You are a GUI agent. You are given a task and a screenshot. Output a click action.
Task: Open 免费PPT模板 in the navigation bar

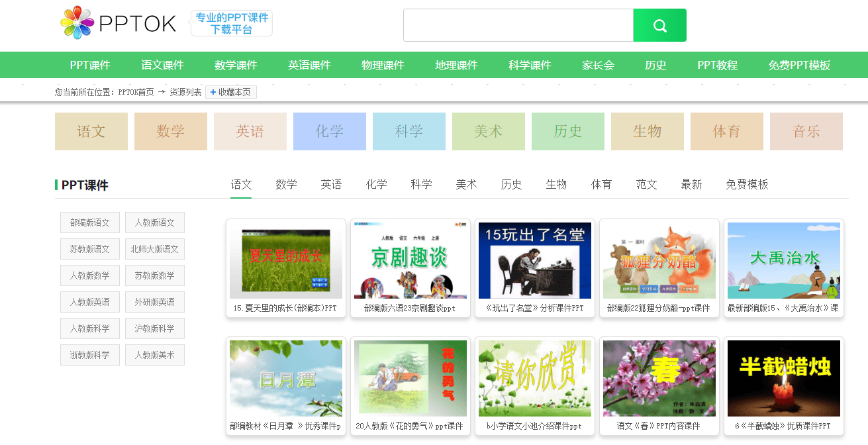(x=799, y=65)
